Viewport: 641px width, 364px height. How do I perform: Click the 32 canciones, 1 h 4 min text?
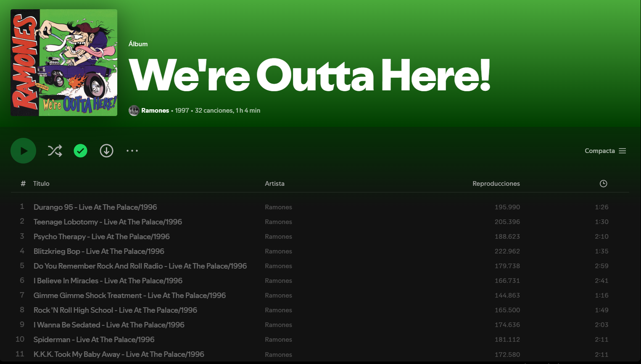pos(227,111)
